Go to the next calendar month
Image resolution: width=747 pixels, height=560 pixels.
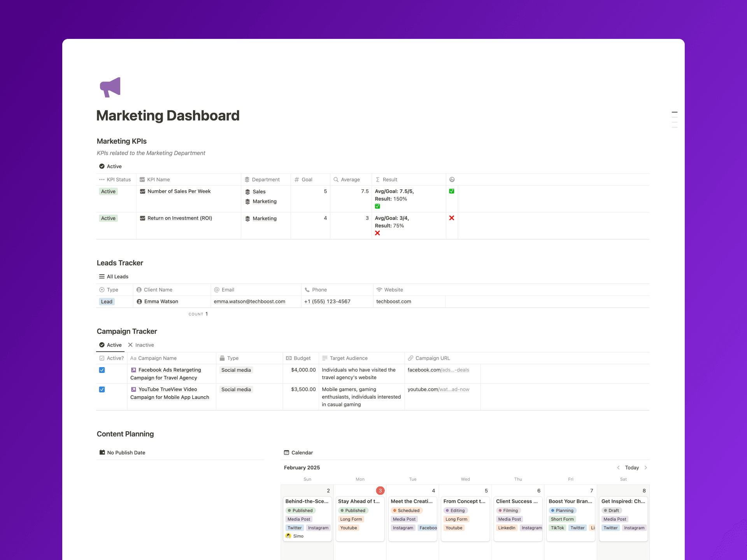(646, 467)
